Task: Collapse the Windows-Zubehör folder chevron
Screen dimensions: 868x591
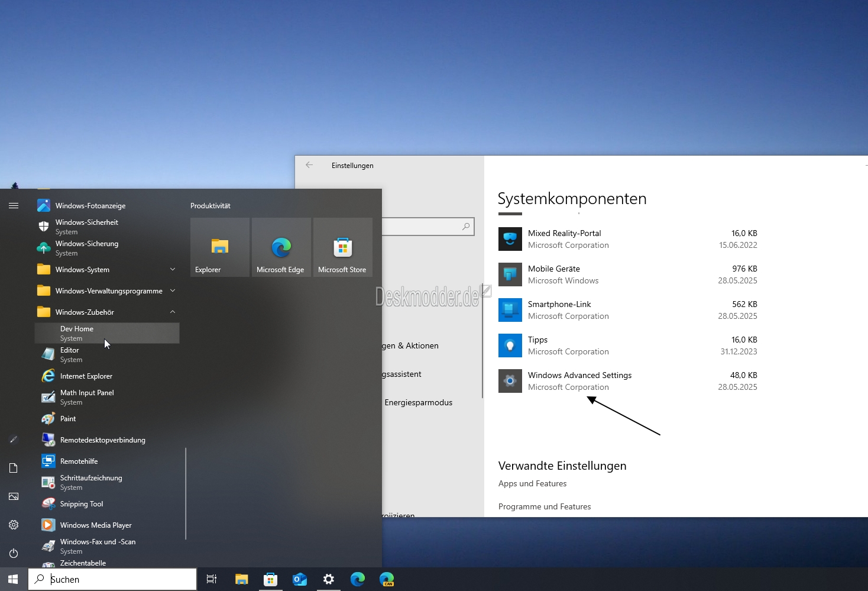Action: (x=173, y=312)
